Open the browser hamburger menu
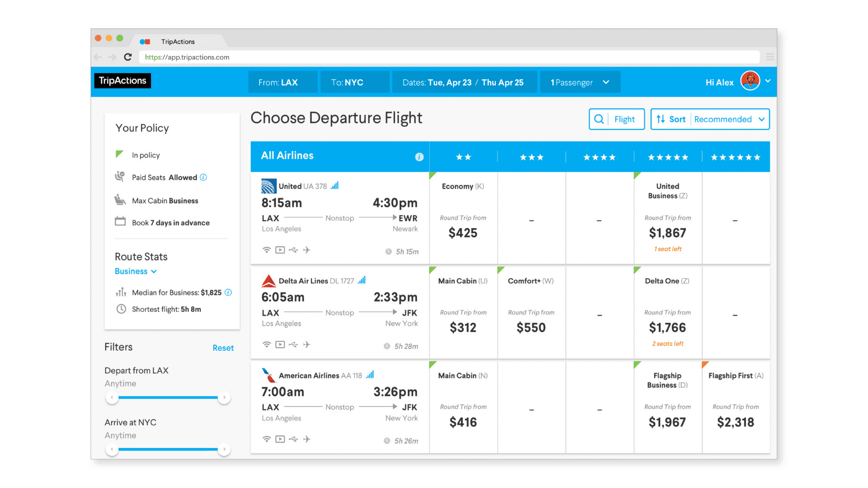The height and width of the screenshot is (488, 868). [770, 57]
